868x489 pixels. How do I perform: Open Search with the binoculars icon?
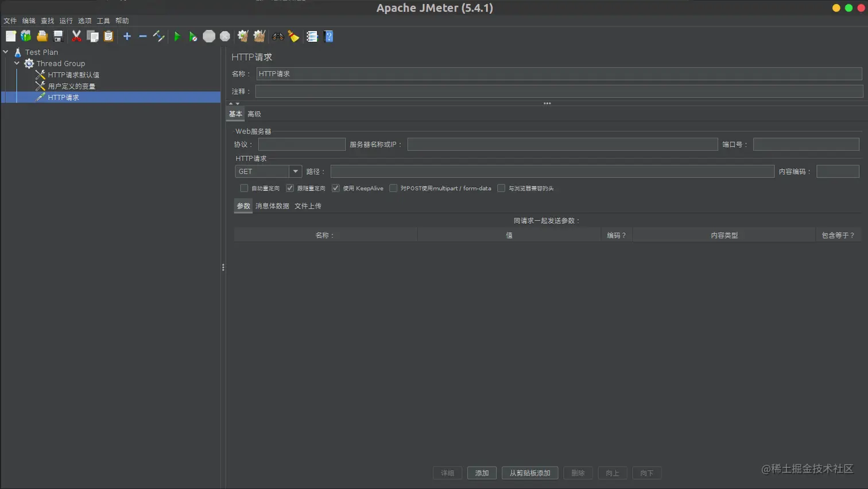click(x=278, y=36)
